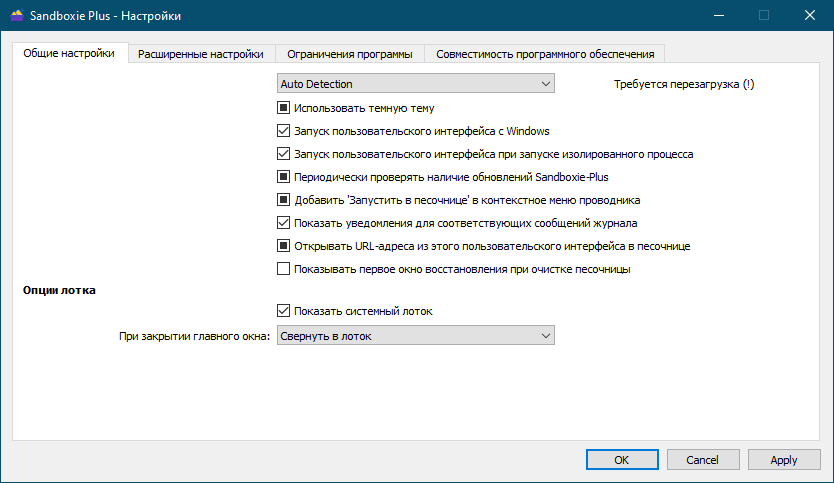Click 'Требуется перезагрузка (!)' text
Screen dimensions: 834x483
click(x=684, y=84)
